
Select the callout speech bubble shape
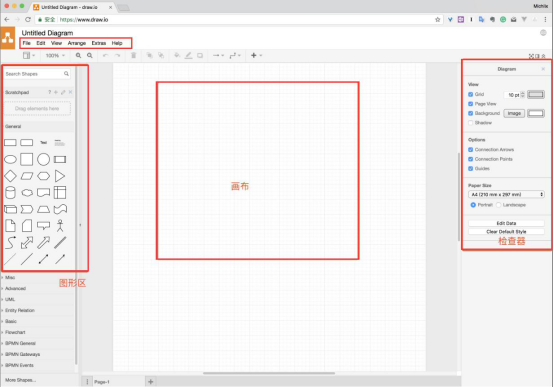coord(43,225)
